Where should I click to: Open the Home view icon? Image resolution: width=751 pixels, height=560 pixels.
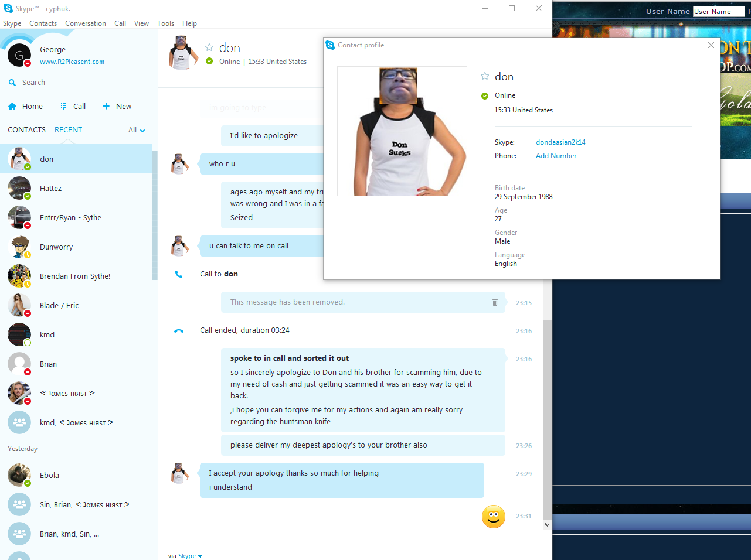[x=12, y=107]
